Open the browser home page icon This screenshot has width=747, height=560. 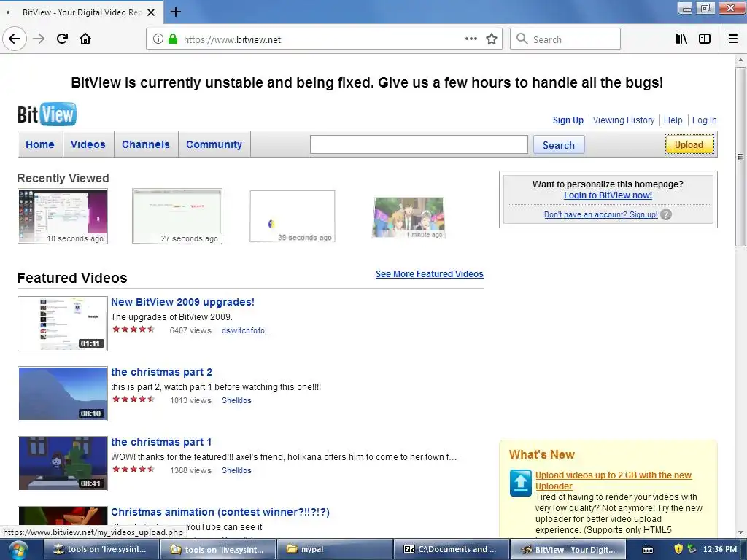click(x=85, y=39)
